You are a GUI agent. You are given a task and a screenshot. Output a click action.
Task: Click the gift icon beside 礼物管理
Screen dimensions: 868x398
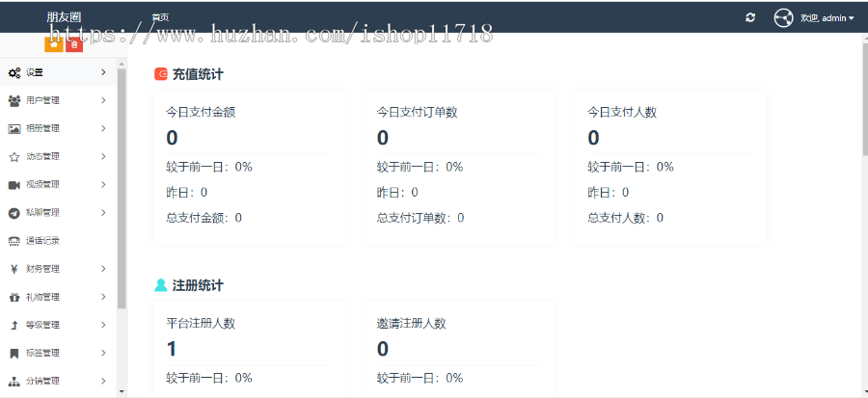click(14, 298)
